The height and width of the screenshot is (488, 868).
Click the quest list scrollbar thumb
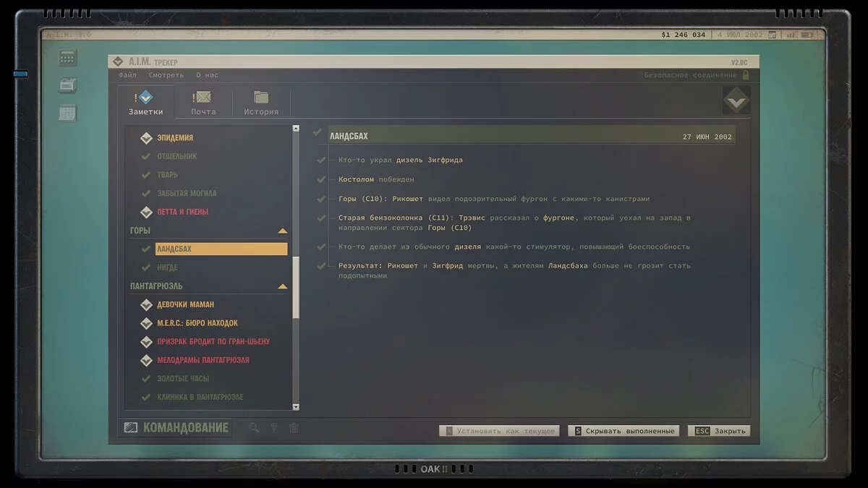click(296, 288)
